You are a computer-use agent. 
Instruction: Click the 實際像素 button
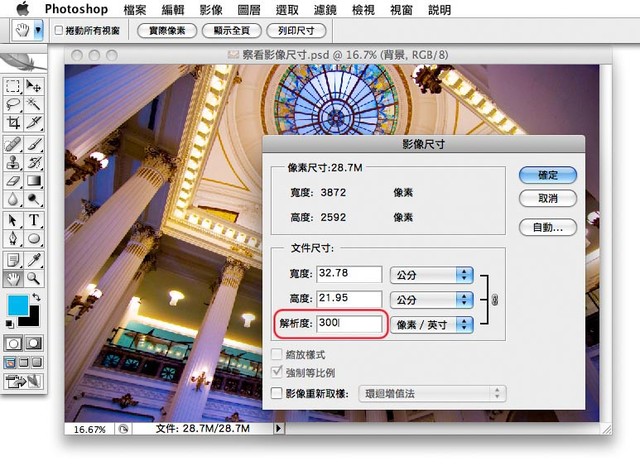(x=167, y=31)
